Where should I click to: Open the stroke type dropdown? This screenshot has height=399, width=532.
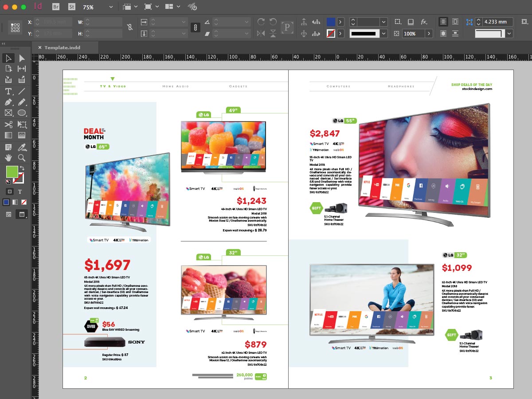383,33
